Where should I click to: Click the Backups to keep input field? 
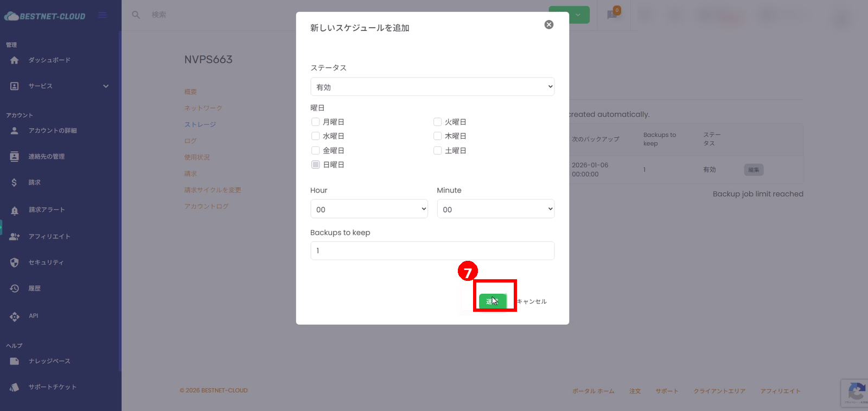click(x=432, y=251)
